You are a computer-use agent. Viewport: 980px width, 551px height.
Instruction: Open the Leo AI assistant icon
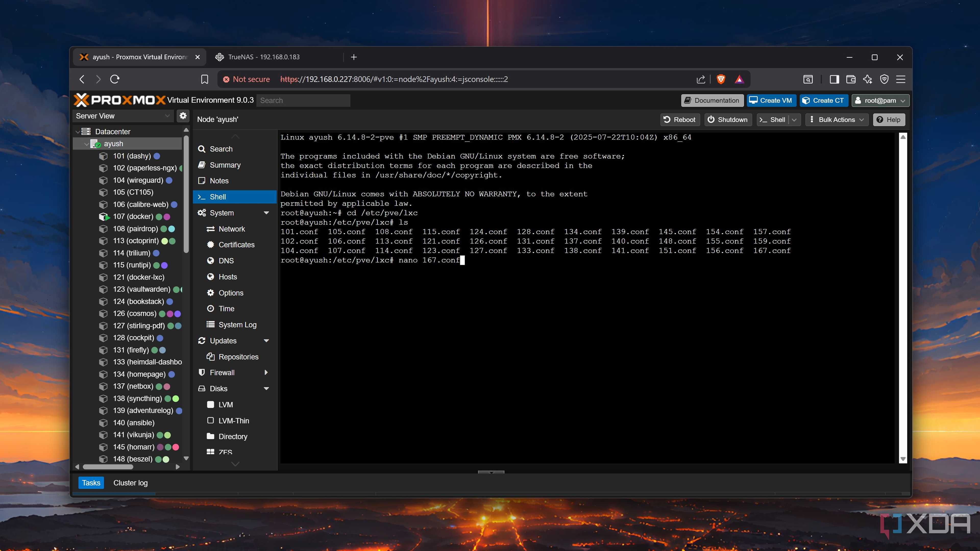pos(867,79)
